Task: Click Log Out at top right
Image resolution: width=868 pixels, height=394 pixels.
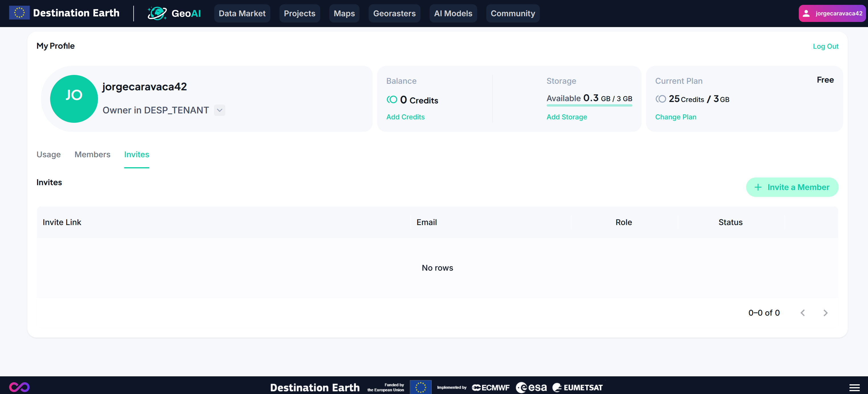Action: [x=826, y=46]
